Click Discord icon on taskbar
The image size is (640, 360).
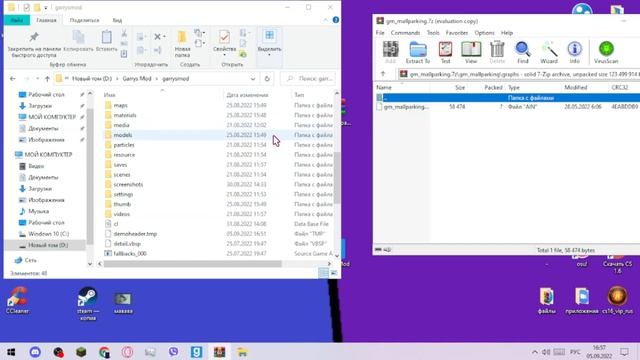[x=35, y=352]
